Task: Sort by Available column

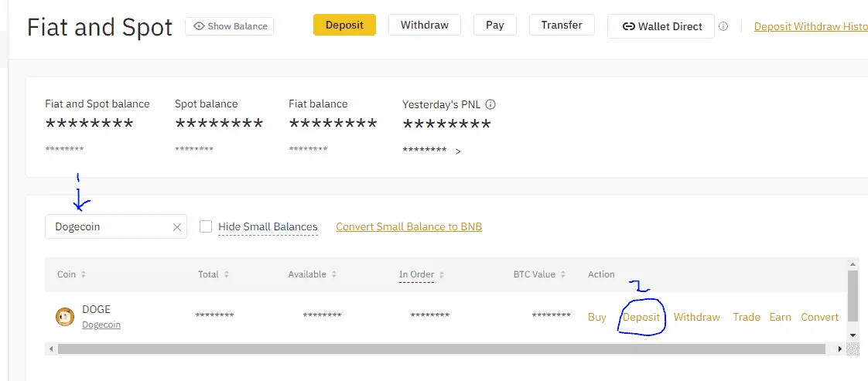Action: [313, 274]
